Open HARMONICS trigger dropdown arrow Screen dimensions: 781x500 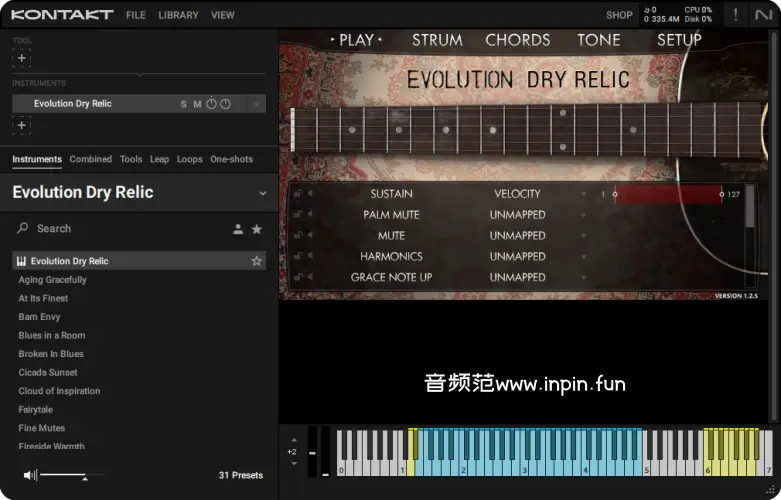click(x=583, y=257)
